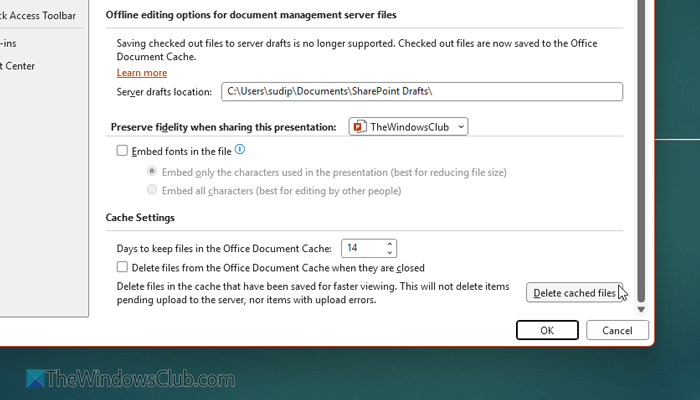Click the PowerPoint icon in the presentation selector
The width and height of the screenshot is (700, 400).
coord(359,127)
